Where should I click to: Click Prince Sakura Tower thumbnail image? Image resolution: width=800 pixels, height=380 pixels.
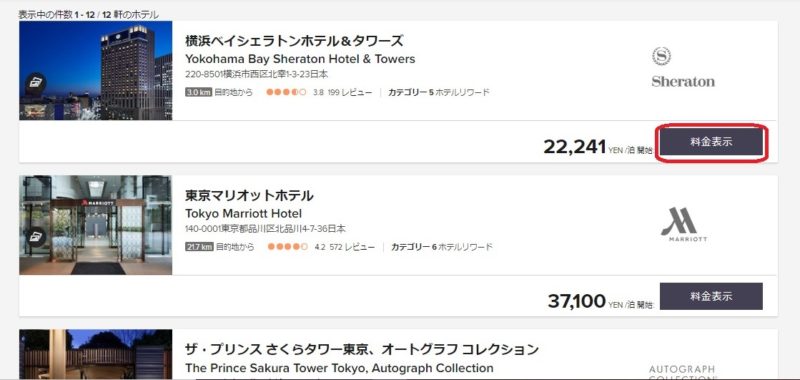click(96, 354)
